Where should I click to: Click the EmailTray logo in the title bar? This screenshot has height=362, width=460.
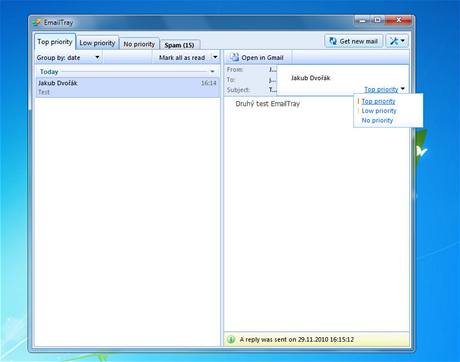point(37,23)
